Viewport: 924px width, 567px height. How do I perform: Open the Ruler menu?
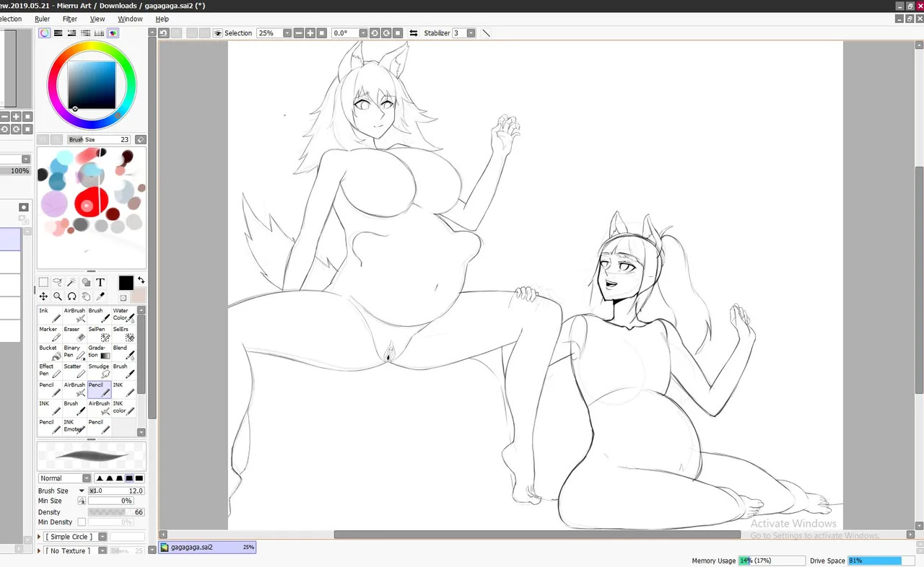[43, 19]
